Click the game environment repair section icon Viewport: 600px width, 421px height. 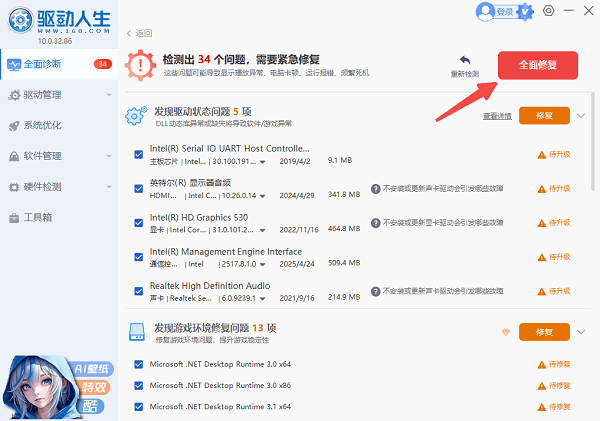[135, 332]
